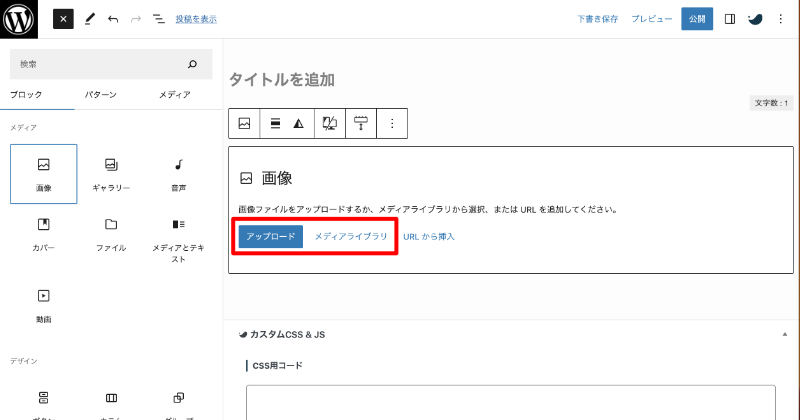800x420 pixels.
Task: Click the undo arrow icon
Action: pyautogui.click(x=112, y=19)
